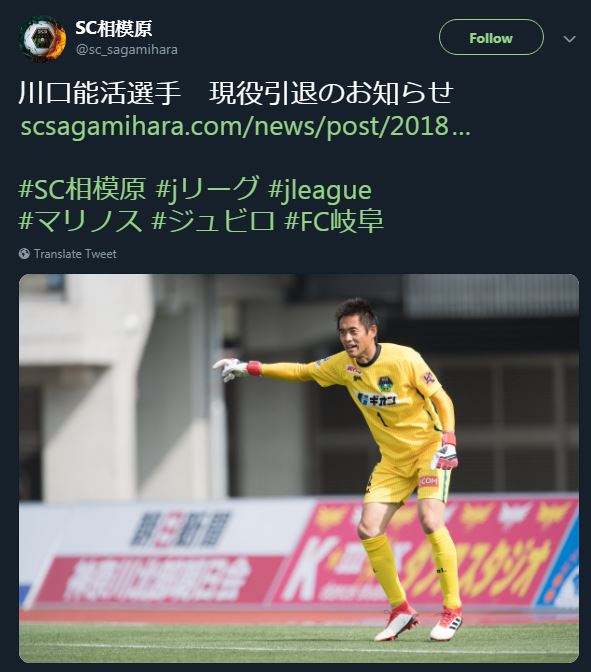The width and height of the screenshot is (591, 672).
Task: Click the globe icon beside Translate Tweet
Action: click(24, 254)
